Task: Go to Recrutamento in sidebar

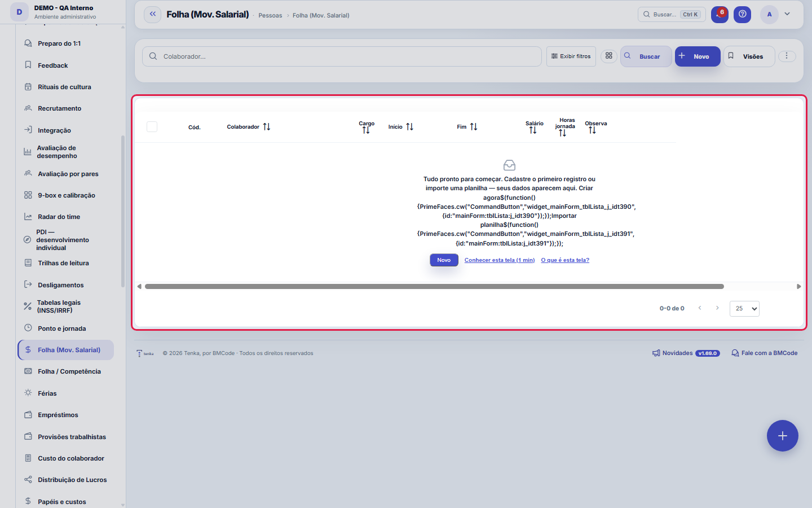Action: point(60,108)
